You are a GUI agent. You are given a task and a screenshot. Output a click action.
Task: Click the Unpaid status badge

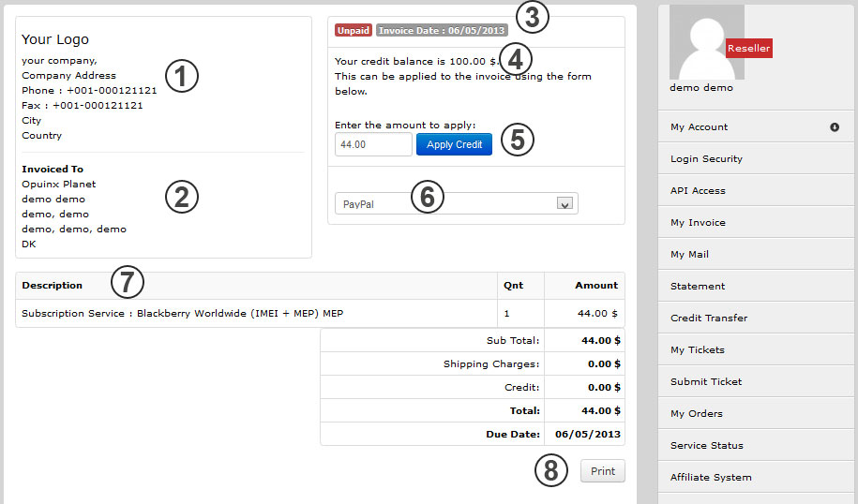pos(354,30)
